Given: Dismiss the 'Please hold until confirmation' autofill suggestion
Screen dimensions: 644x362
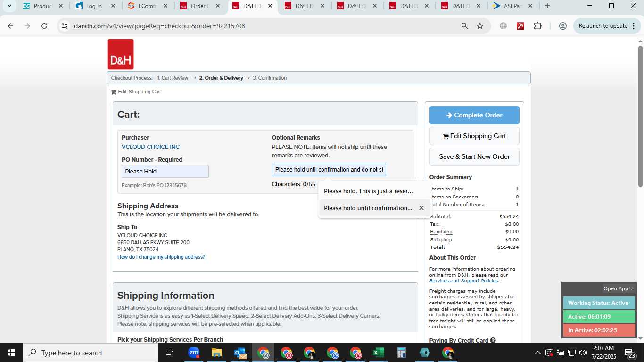Looking at the screenshot, I should (x=421, y=208).
